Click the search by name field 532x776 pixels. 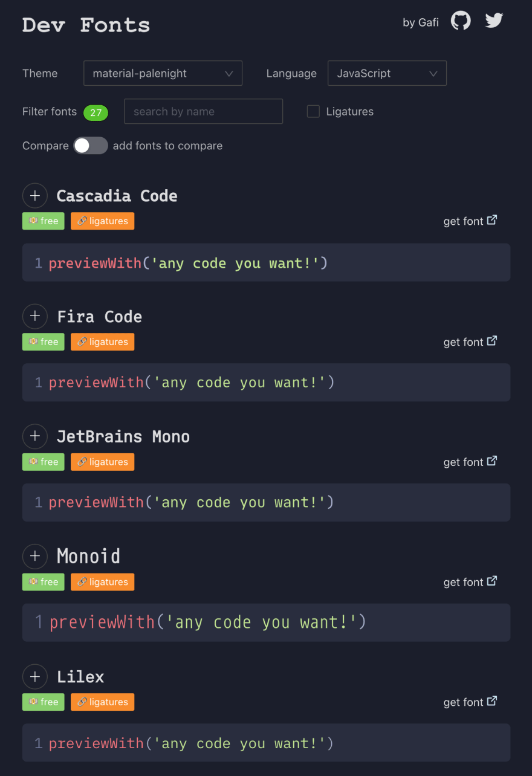[203, 111]
